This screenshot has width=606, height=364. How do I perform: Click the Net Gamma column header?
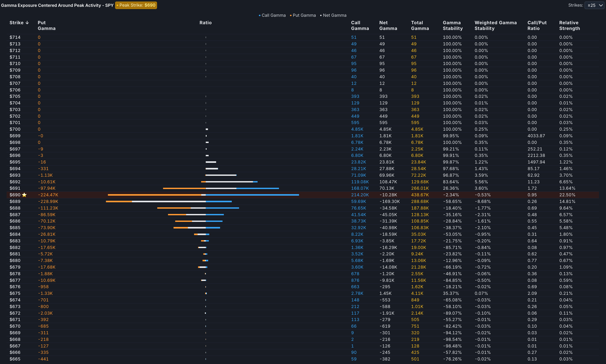388,26
